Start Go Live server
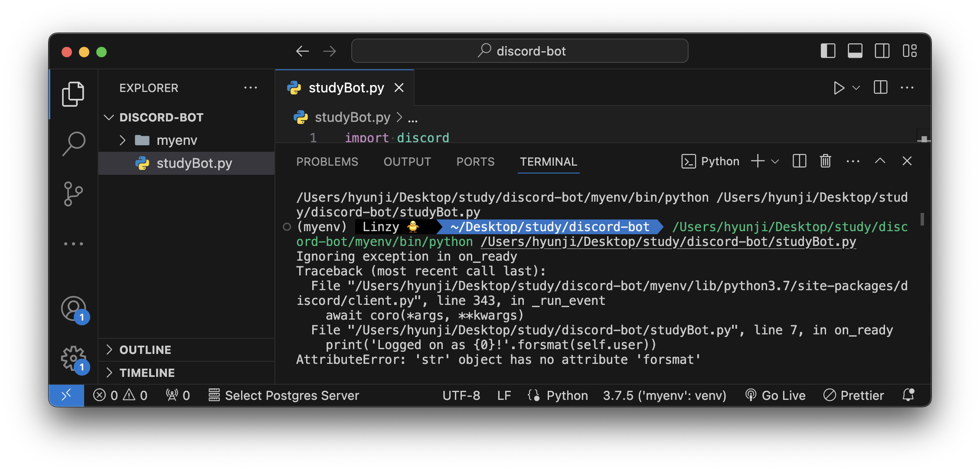The image size is (980, 471). coord(775,395)
